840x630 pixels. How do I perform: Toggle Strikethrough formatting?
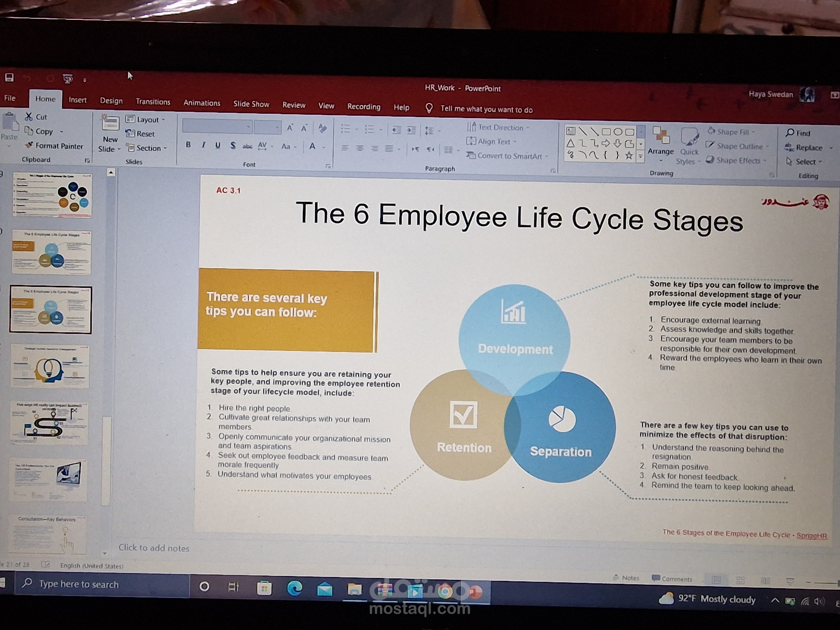[x=247, y=146]
